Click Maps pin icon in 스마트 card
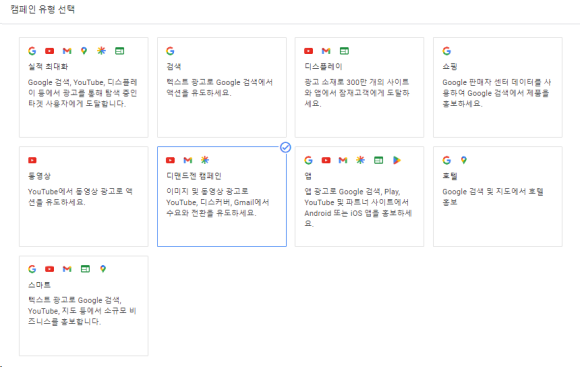 tap(103, 269)
